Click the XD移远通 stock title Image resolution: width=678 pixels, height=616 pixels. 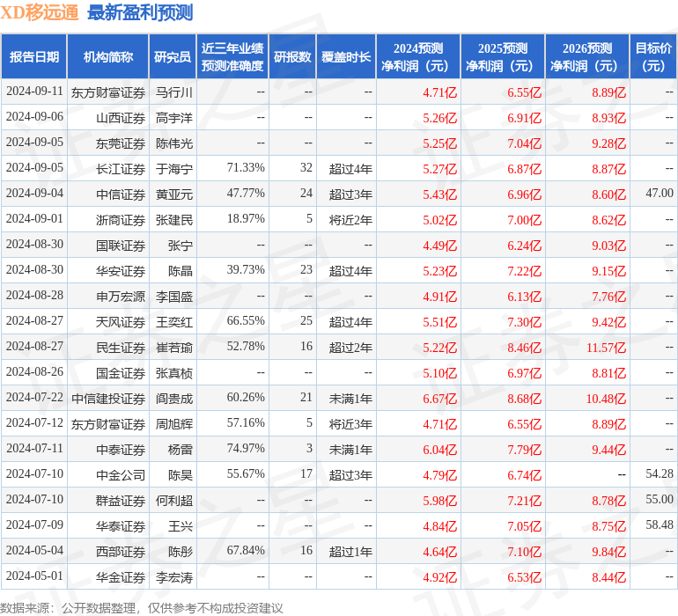[x=40, y=12]
